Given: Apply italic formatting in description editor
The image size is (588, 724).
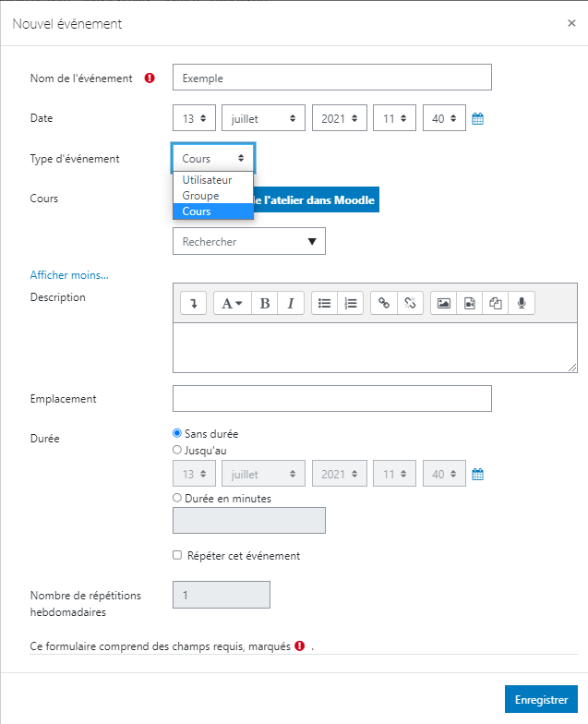Looking at the screenshot, I should click(291, 303).
